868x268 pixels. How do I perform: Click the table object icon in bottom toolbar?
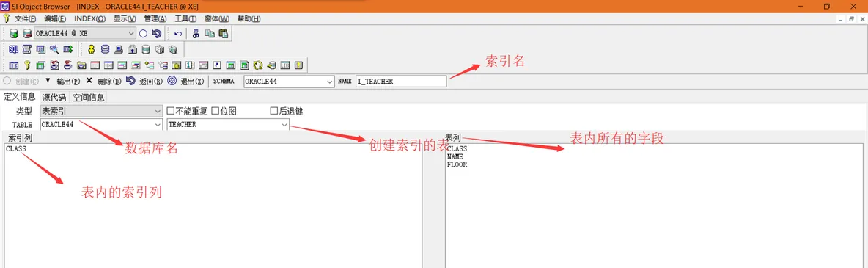point(14,65)
